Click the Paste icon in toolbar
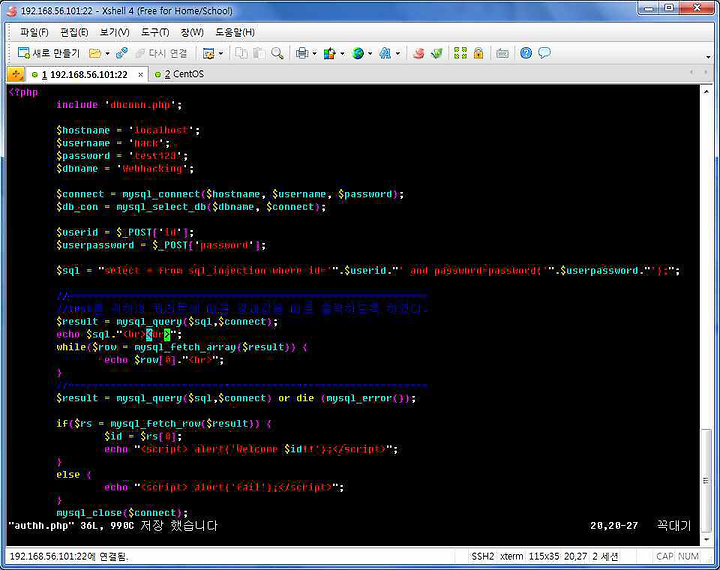720x570 pixels. [259, 53]
